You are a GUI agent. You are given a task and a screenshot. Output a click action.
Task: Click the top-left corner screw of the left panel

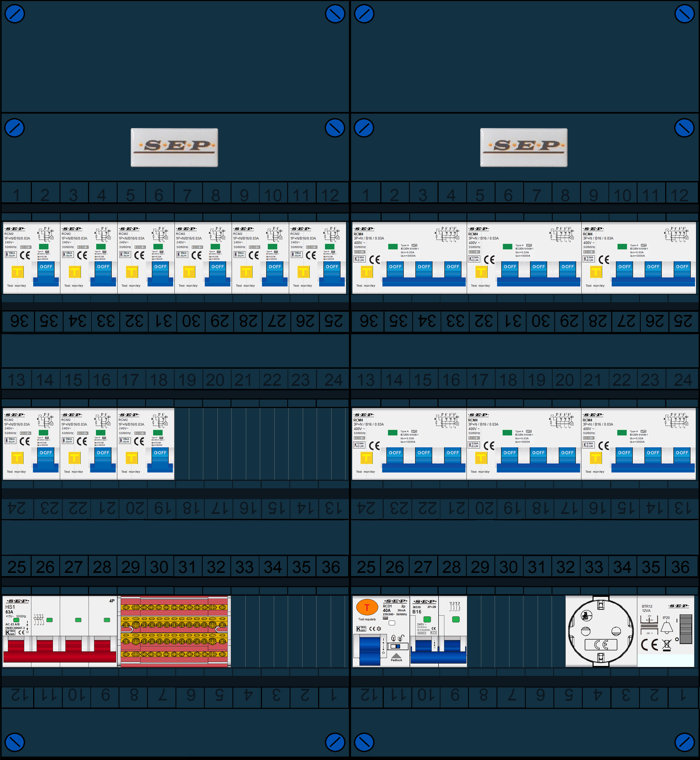[x=15, y=14]
